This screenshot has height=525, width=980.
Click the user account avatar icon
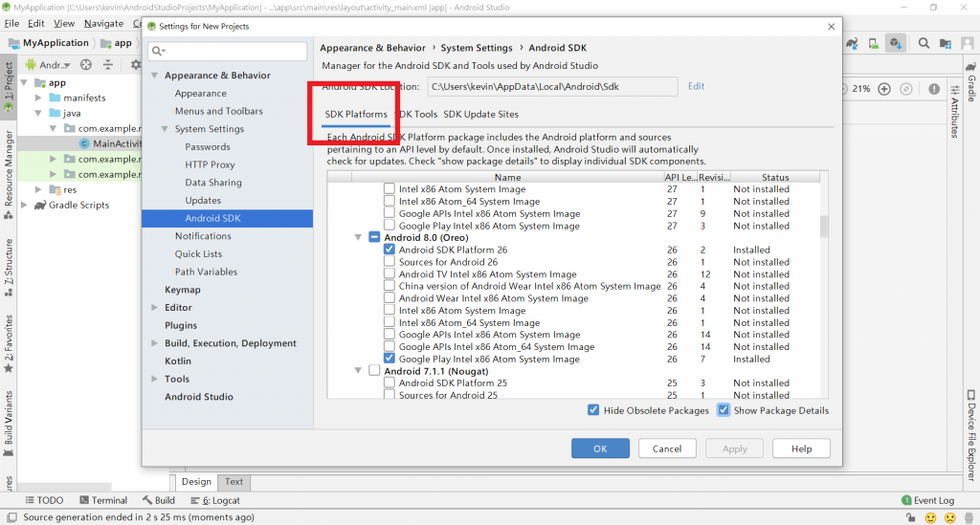(x=968, y=43)
